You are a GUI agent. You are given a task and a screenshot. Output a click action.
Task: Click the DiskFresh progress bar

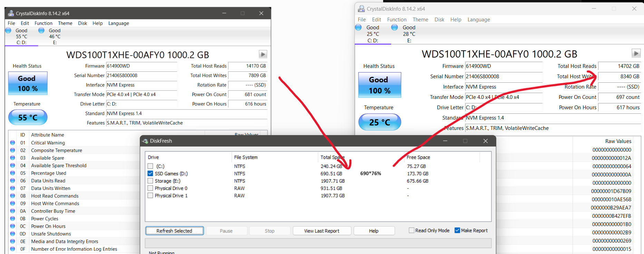pyautogui.click(x=318, y=243)
